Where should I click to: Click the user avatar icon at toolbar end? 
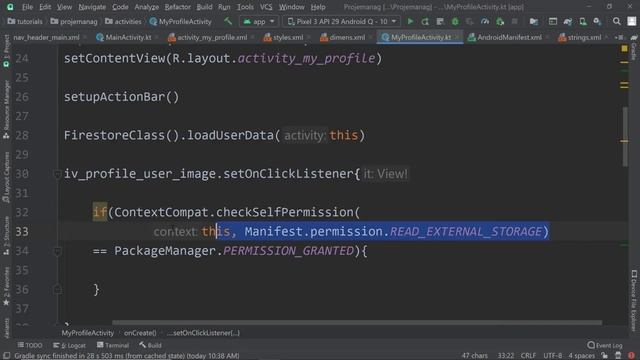pyautogui.click(x=631, y=21)
